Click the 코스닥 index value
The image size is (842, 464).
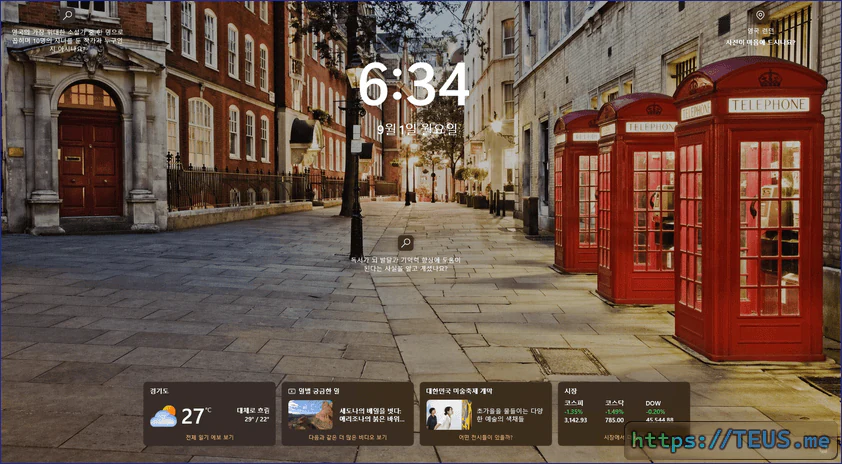[614, 420]
